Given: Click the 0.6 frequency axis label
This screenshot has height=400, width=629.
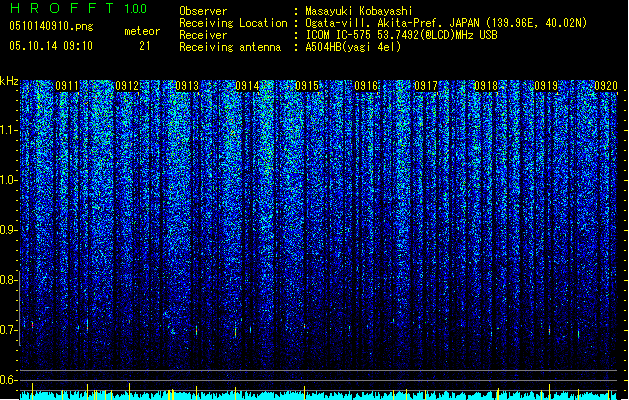Looking at the screenshot, I should (9, 380).
